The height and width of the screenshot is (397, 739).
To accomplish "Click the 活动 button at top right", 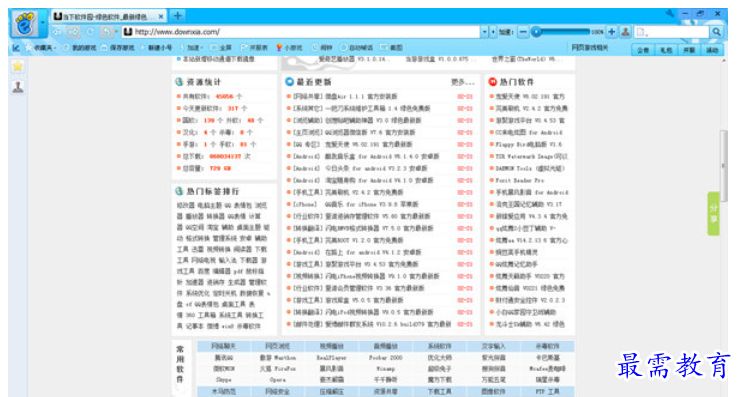I will click(712, 50).
